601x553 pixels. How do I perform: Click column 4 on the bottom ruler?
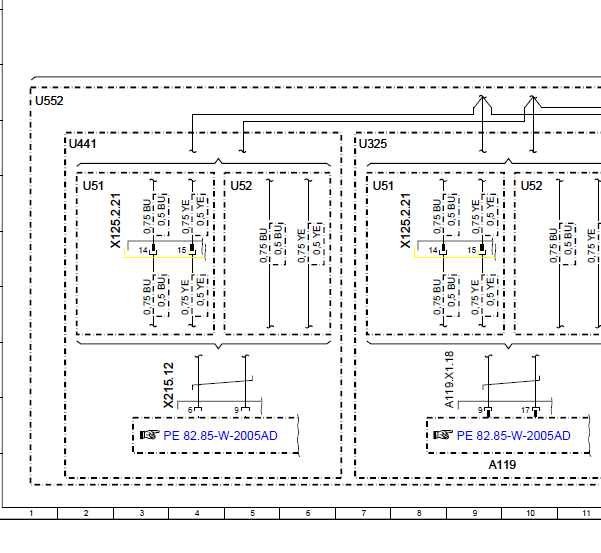coord(197,513)
